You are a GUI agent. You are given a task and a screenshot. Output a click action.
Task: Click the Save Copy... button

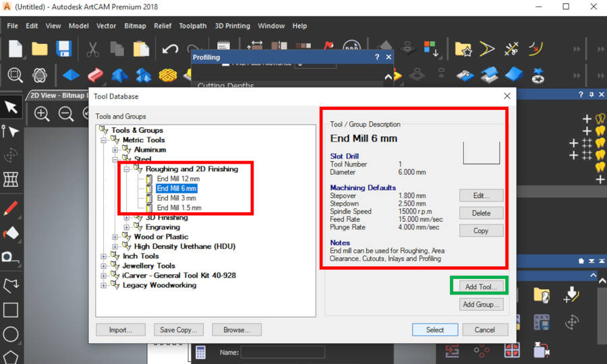coord(179,330)
